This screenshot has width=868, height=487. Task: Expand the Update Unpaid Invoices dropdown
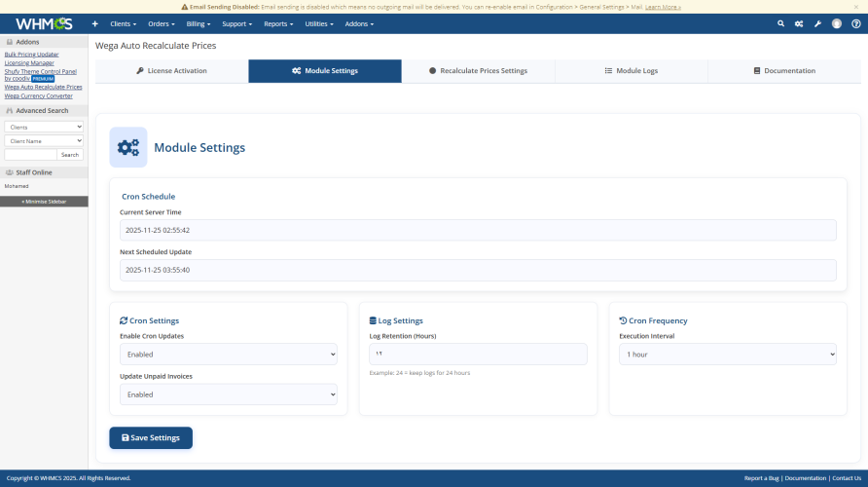pyautogui.click(x=229, y=394)
